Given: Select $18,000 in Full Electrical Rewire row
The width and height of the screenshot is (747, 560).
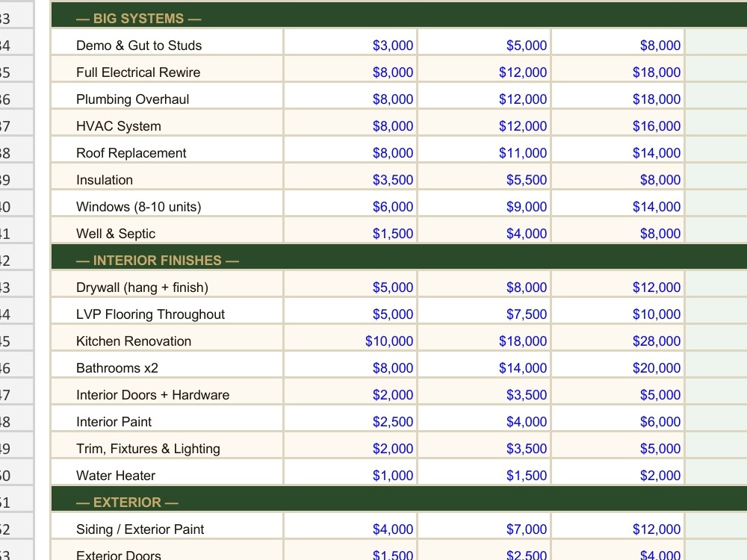Looking at the screenshot, I should pyautogui.click(x=619, y=69).
